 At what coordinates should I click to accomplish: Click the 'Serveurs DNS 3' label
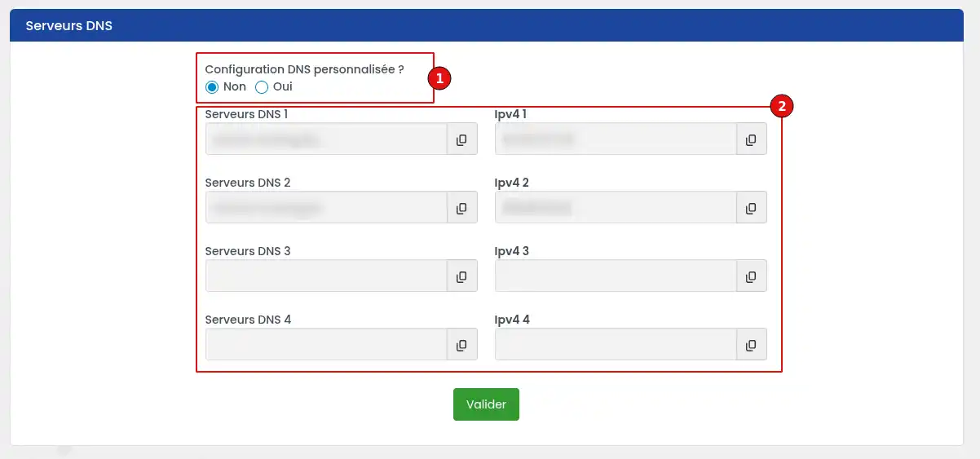point(248,251)
